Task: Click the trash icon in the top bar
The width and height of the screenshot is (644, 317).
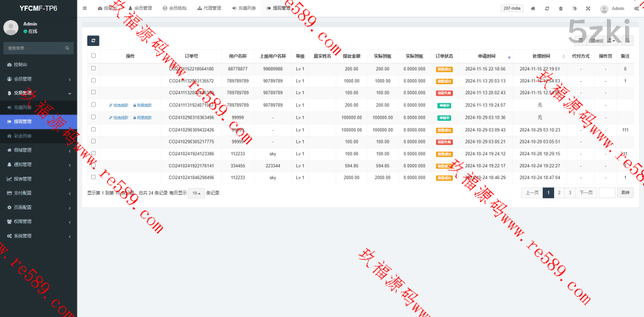Action: pos(561,8)
